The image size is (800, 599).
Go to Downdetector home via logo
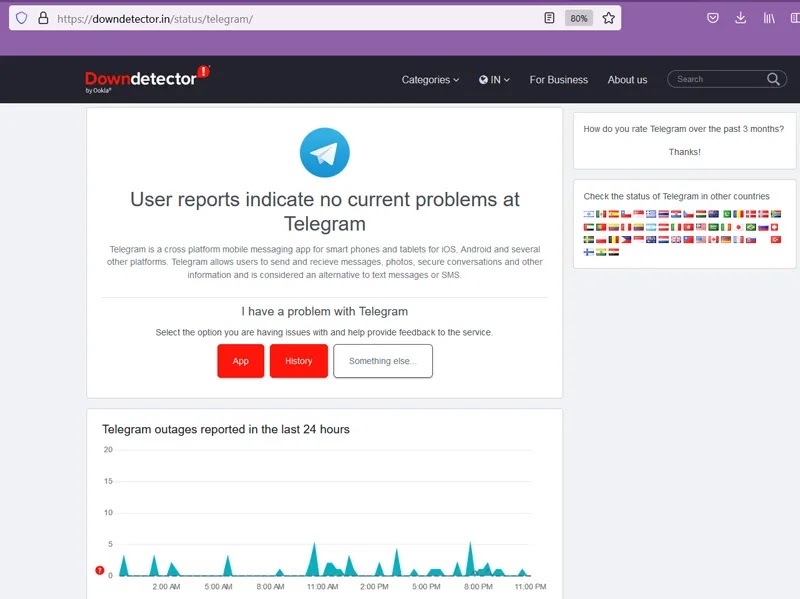(147, 79)
